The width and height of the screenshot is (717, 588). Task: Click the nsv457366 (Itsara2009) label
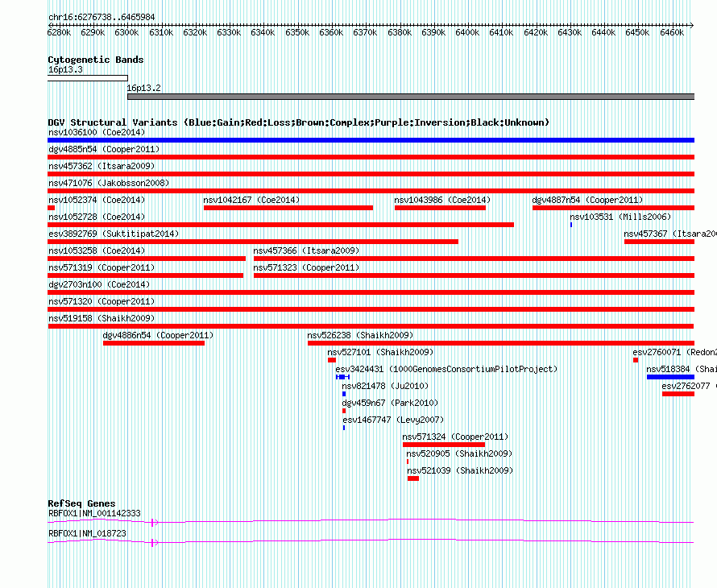tap(306, 251)
